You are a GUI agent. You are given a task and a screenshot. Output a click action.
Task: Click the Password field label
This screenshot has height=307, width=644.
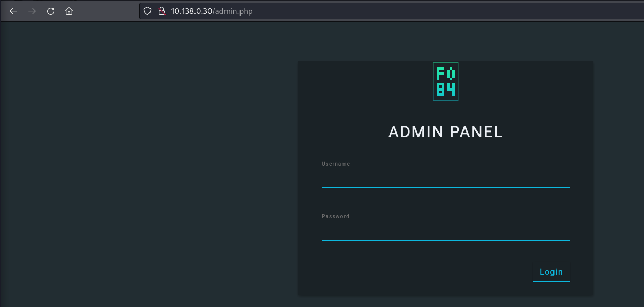click(x=335, y=216)
